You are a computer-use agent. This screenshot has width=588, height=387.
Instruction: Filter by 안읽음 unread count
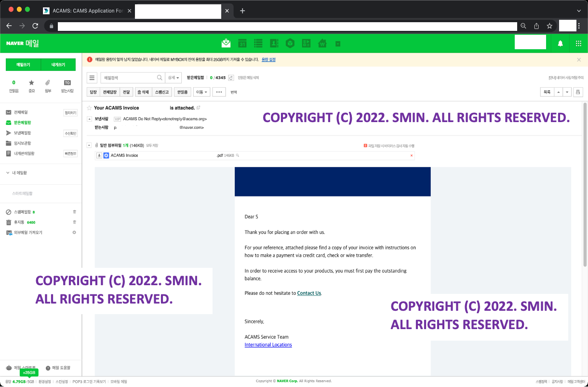coord(13,86)
